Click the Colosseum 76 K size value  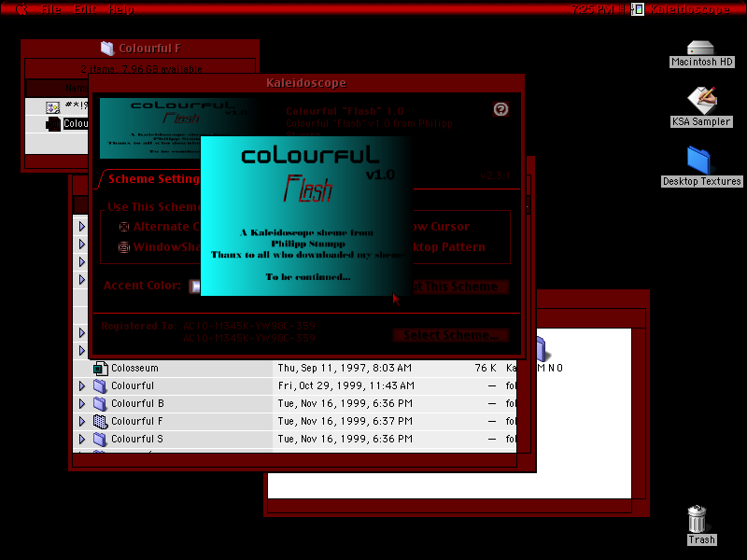click(486, 368)
